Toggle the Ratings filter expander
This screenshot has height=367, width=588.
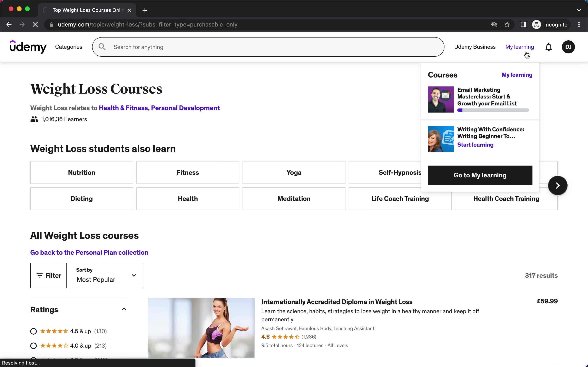click(x=124, y=309)
